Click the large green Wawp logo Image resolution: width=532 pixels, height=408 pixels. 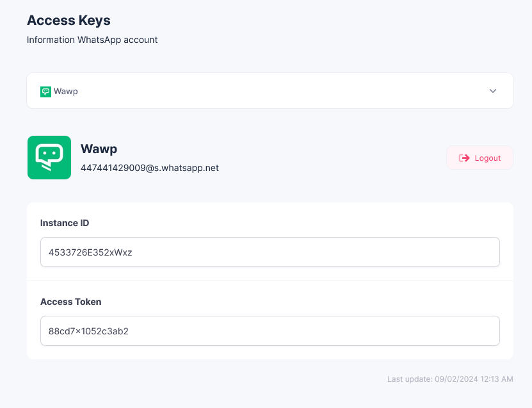(x=49, y=158)
